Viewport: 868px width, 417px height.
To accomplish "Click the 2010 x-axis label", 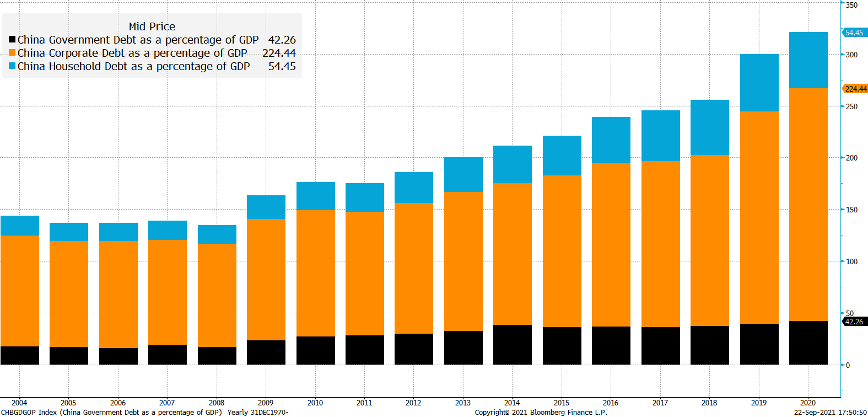I will (x=315, y=403).
